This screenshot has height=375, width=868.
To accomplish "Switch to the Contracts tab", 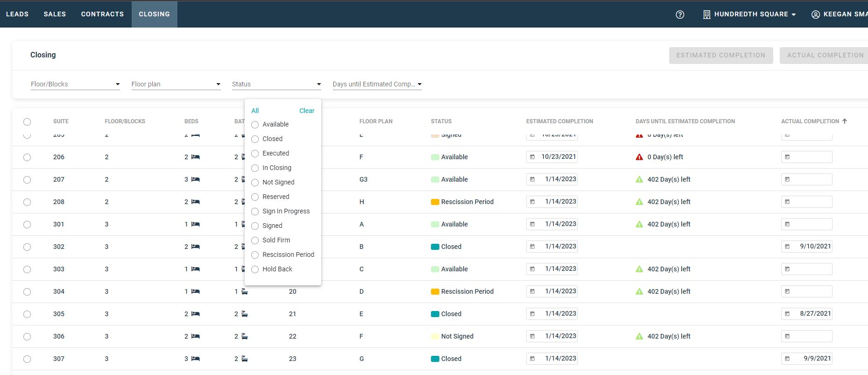I will coord(102,14).
